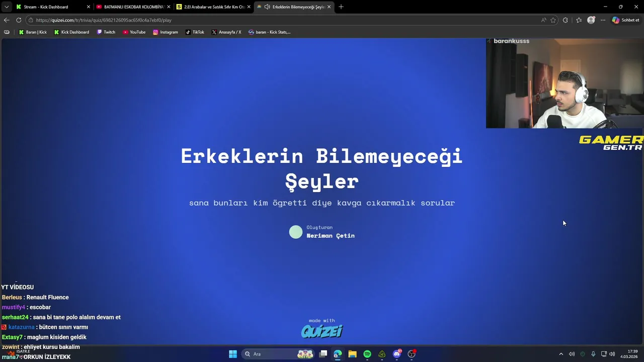View site information lock icon
Screen dimensions: 644x362
click(31, 20)
